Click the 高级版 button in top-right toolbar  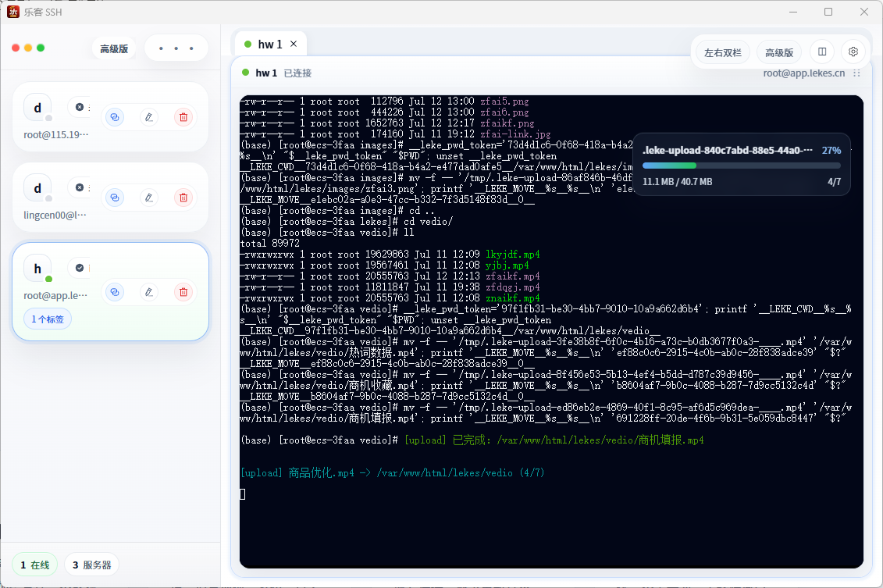pos(779,52)
